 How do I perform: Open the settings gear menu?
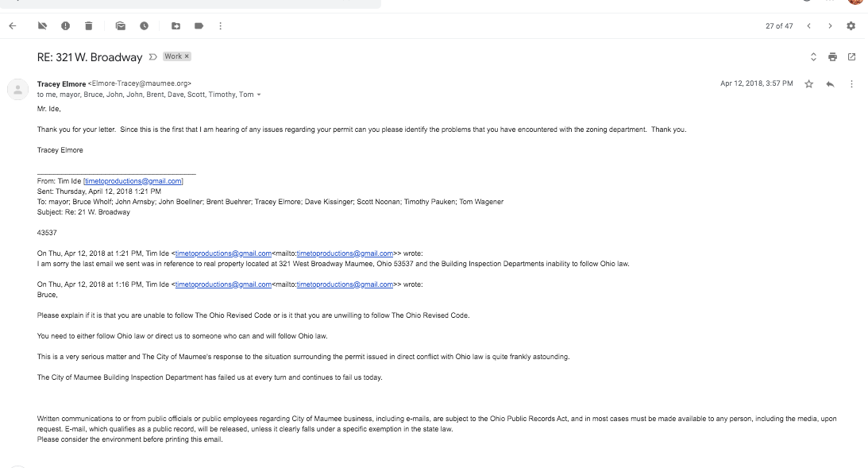(851, 26)
